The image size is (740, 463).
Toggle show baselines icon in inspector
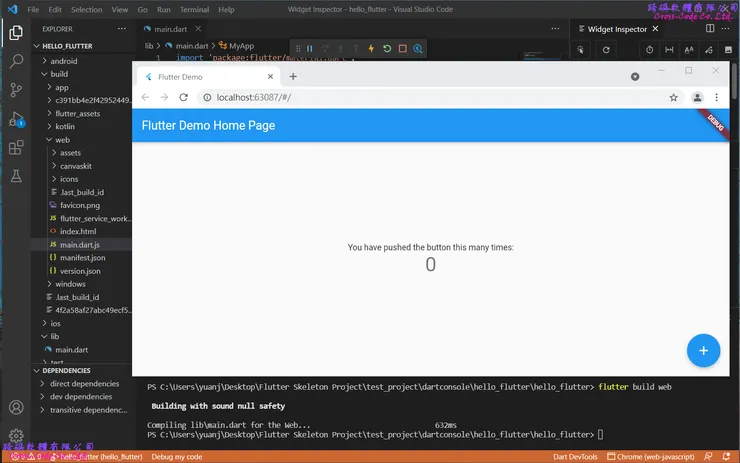[689, 50]
